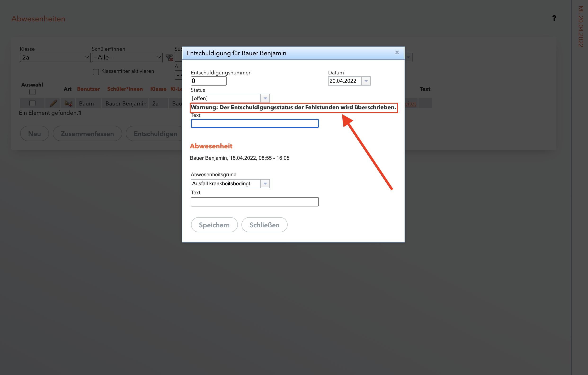Screen dimensions: 588x375
Task: Close the Entschuldigung dialog with X
Action: 397,53
